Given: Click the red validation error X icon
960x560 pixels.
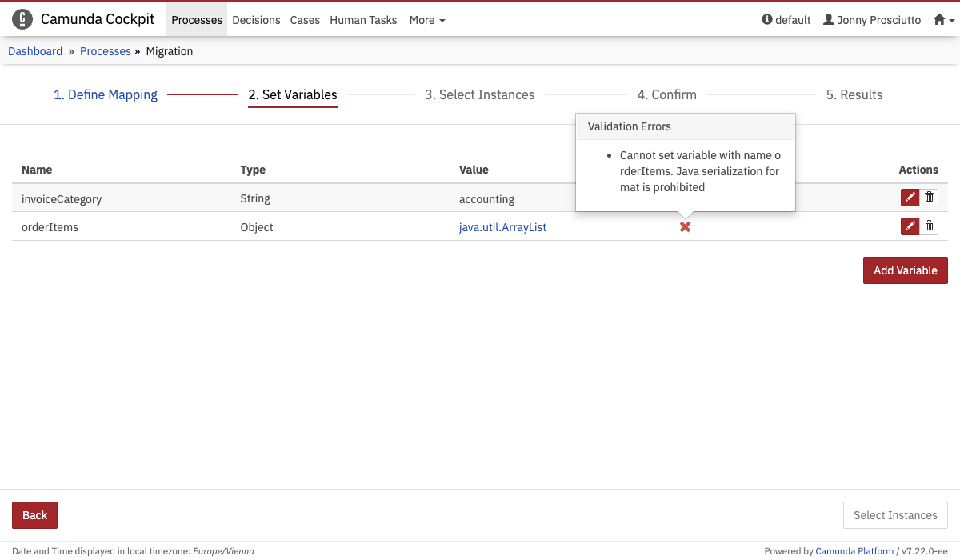Looking at the screenshot, I should [x=685, y=227].
